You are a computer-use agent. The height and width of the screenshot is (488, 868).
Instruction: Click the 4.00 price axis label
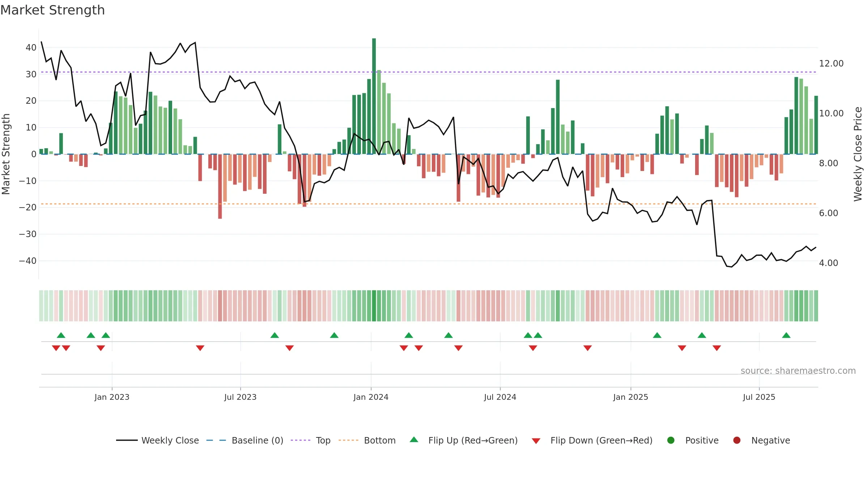pyautogui.click(x=829, y=263)
